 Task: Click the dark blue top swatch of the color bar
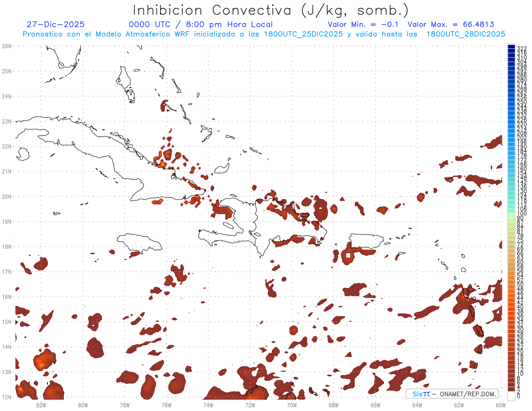511,47
